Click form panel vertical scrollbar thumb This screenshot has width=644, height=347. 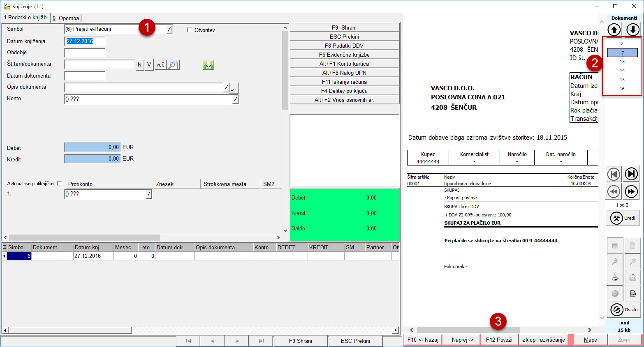(285, 70)
